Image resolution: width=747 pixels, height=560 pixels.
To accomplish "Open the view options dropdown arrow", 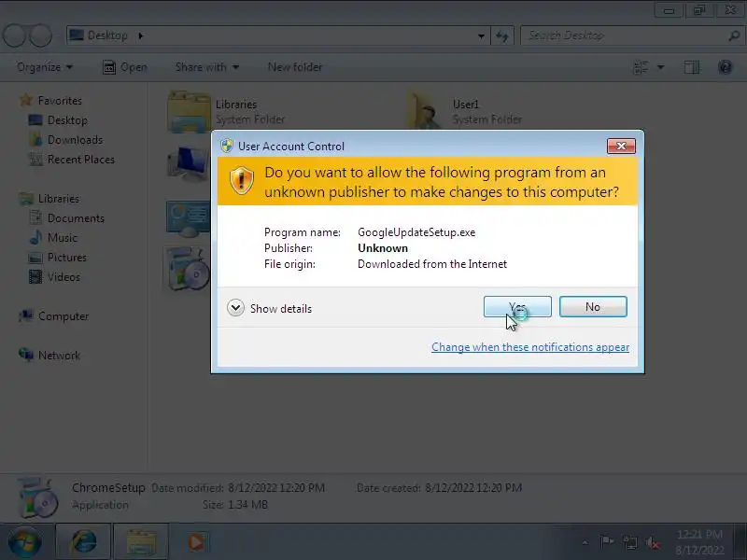I will pos(661,67).
